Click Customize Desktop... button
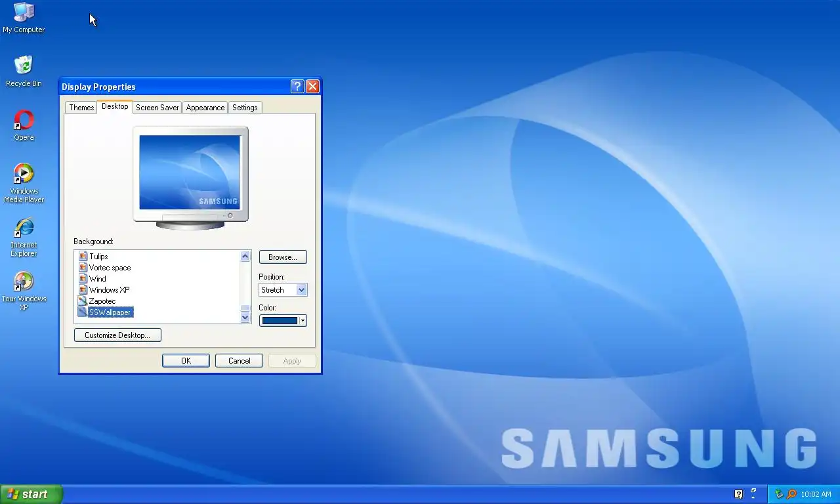This screenshot has height=504, width=840. tap(117, 335)
